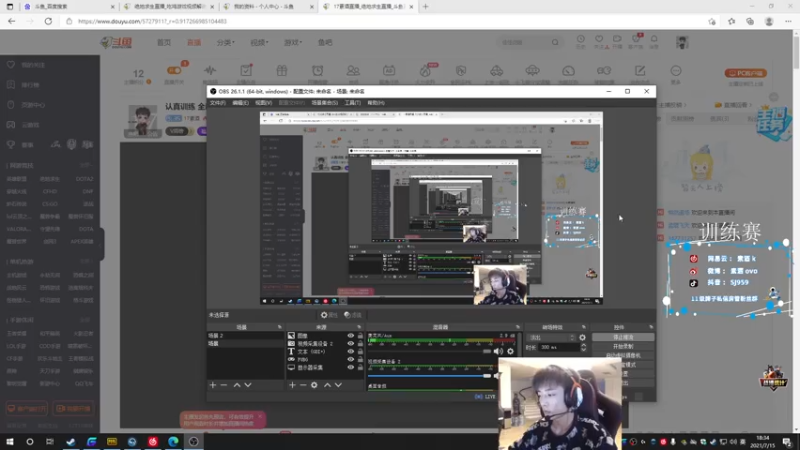This screenshot has height=450, width=800.
Task: Open the 编辑(E) menu in OBS
Action: click(240, 103)
